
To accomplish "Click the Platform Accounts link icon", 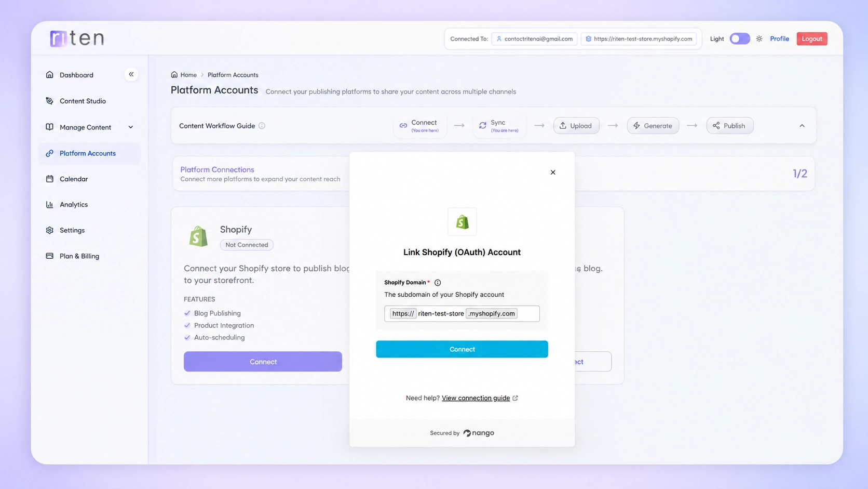I will (50, 153).
